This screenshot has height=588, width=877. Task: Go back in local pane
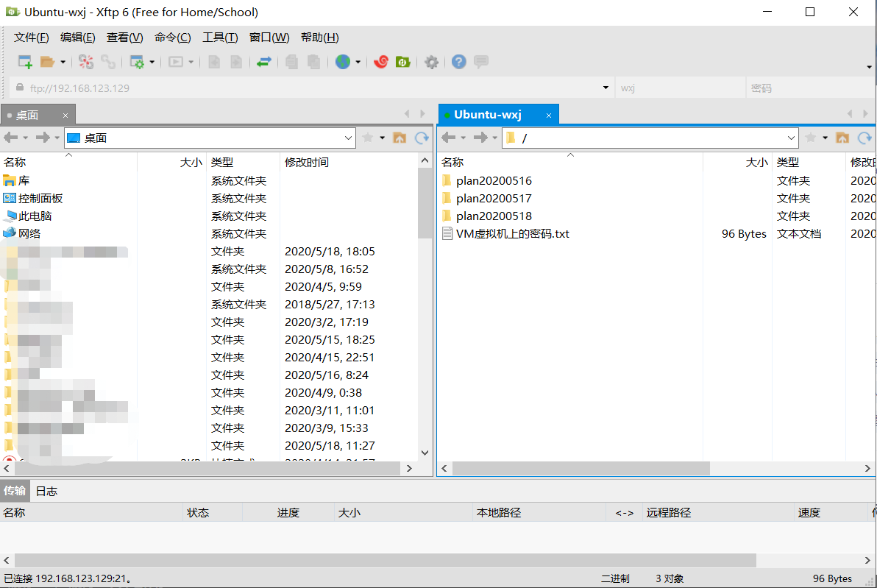[10, 138]
